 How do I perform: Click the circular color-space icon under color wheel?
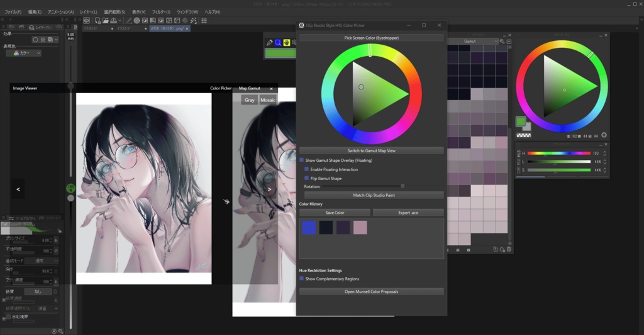click(x=604, y=135)
